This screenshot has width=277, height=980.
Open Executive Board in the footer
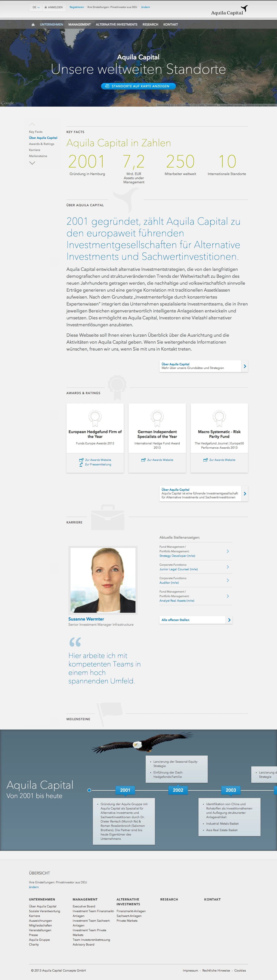pyautogui.click(x=84, y=906)
